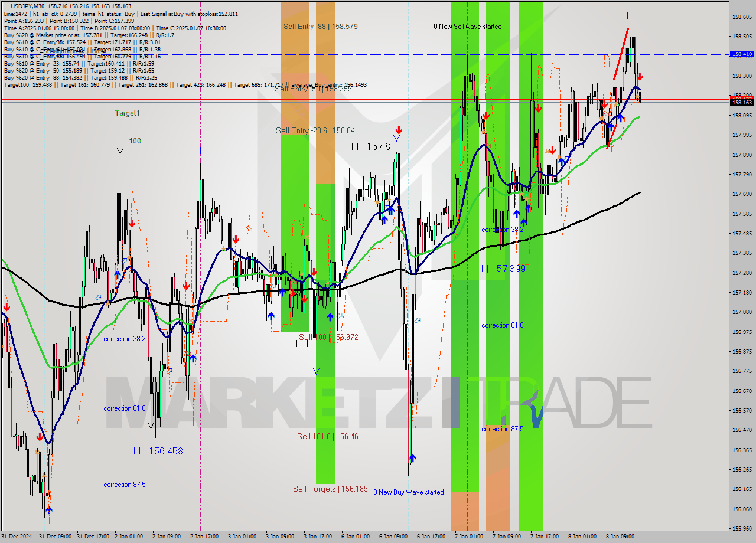Click the current price tag 158.163

(742, 102)
